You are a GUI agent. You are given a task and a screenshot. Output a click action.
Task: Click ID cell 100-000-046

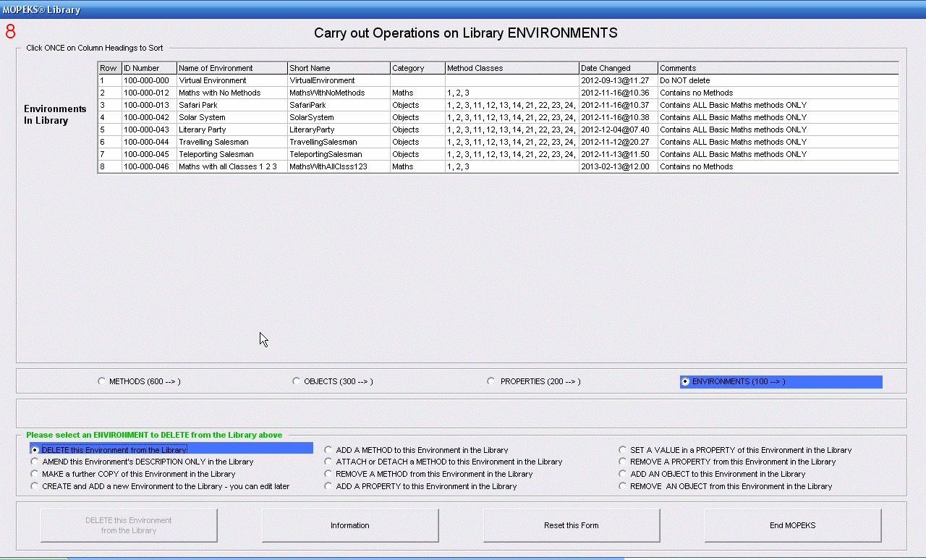point(149,166)
